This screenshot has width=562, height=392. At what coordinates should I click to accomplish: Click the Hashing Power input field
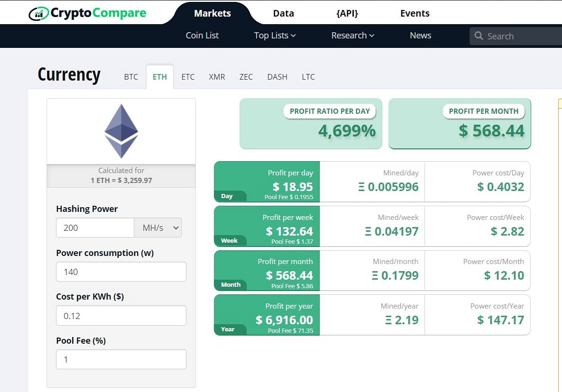pos(95,228)
